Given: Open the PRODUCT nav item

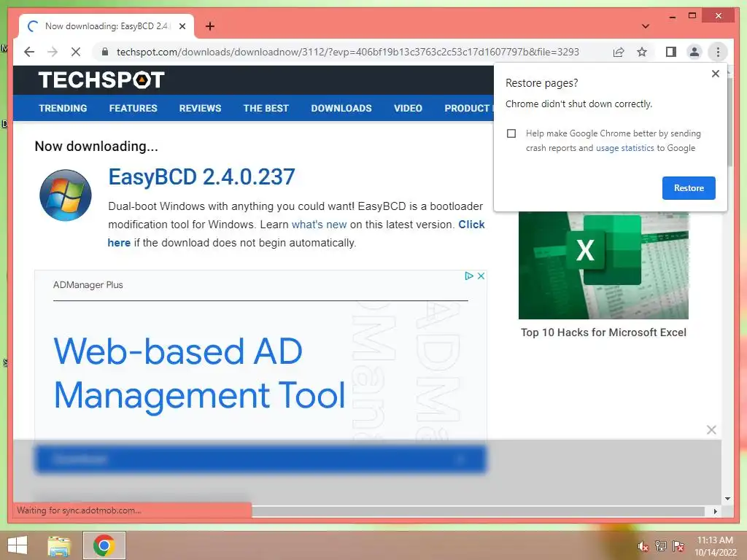Looking at the screenshot, I should [x=468, y=108].
